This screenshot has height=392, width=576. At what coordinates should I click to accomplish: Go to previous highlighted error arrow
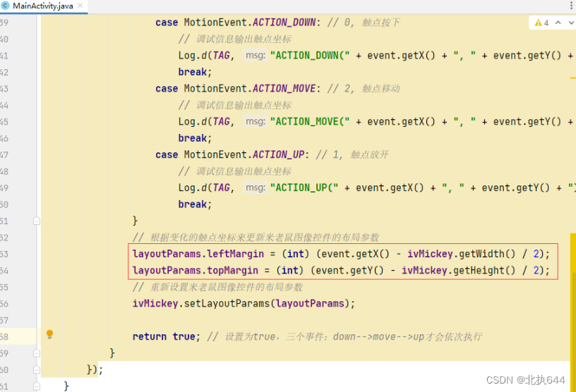pos(558,23)
